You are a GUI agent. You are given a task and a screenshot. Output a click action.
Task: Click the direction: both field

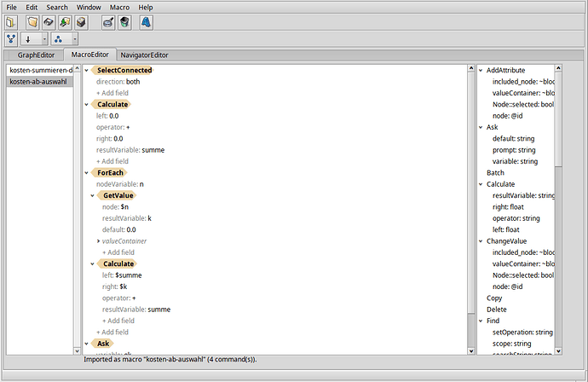(118, 81)
